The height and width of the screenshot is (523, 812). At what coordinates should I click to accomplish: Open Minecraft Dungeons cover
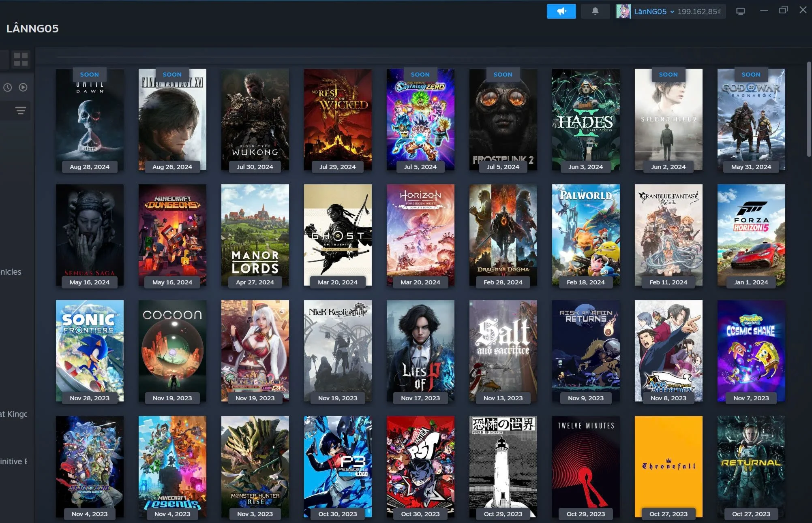coord(172,235)
